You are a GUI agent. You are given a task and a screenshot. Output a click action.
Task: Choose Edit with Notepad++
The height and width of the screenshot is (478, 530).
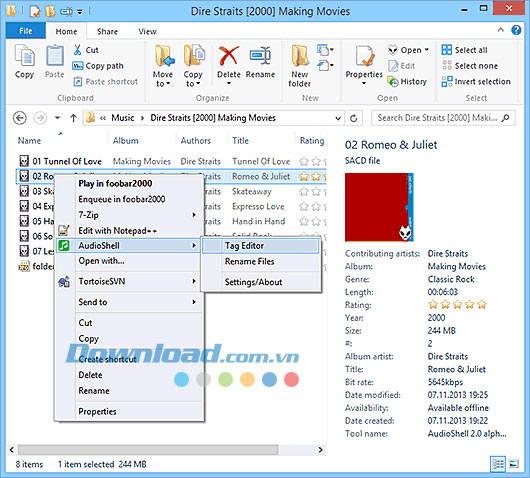coord(118,231)
